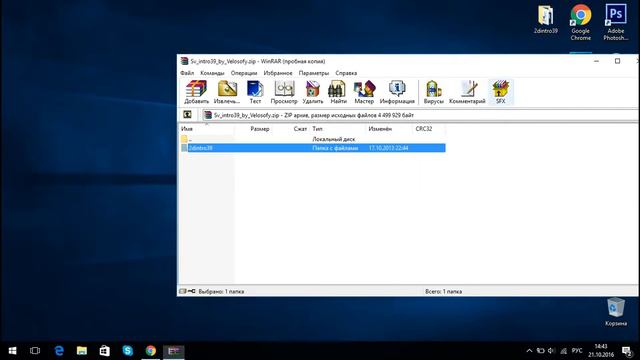The image size is (640, 360).
Task: Select the Корзина (Recycle Bin) desktop icon
Action: 616,312
